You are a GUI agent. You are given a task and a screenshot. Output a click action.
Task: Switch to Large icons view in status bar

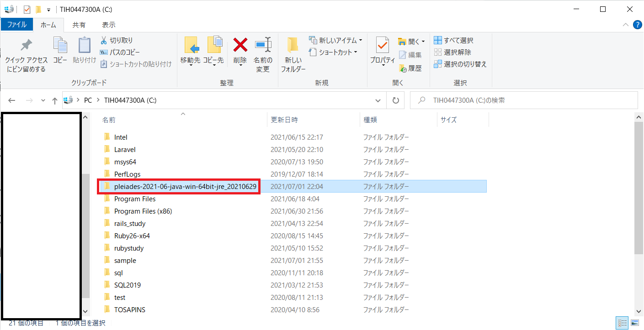click(x=634, y=323)
